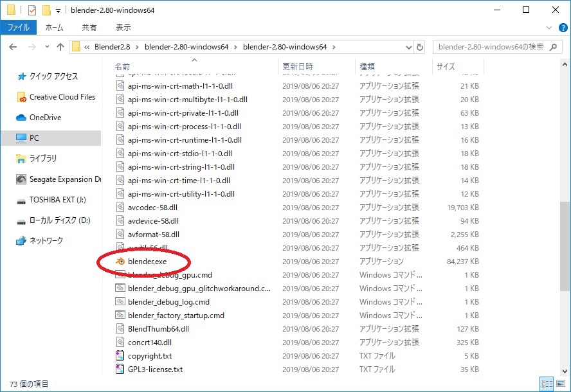Expand the ribbon with the chevron
571x392 pixels.
[549, 28]
